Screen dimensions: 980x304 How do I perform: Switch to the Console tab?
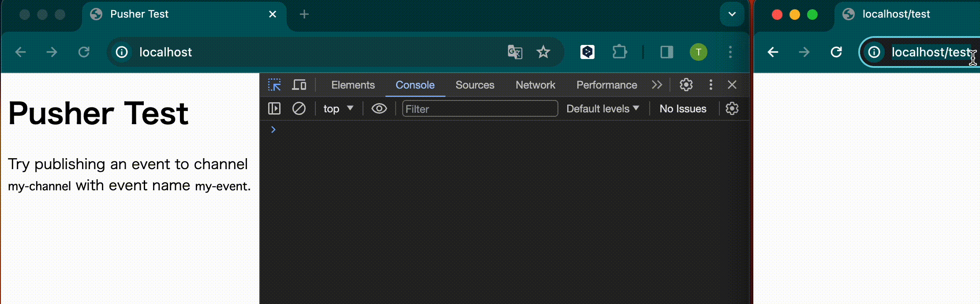coord(415,85)
